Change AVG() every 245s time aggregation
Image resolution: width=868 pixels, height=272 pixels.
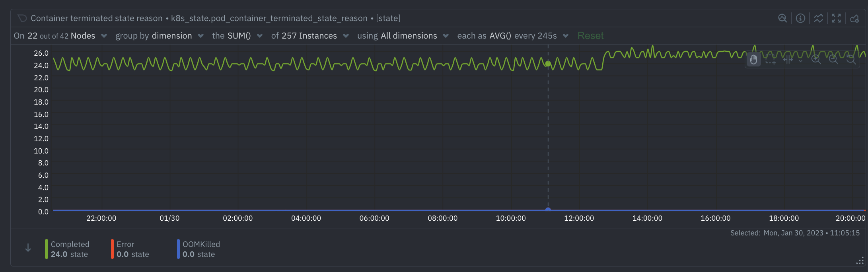click(x=513, y=36)
